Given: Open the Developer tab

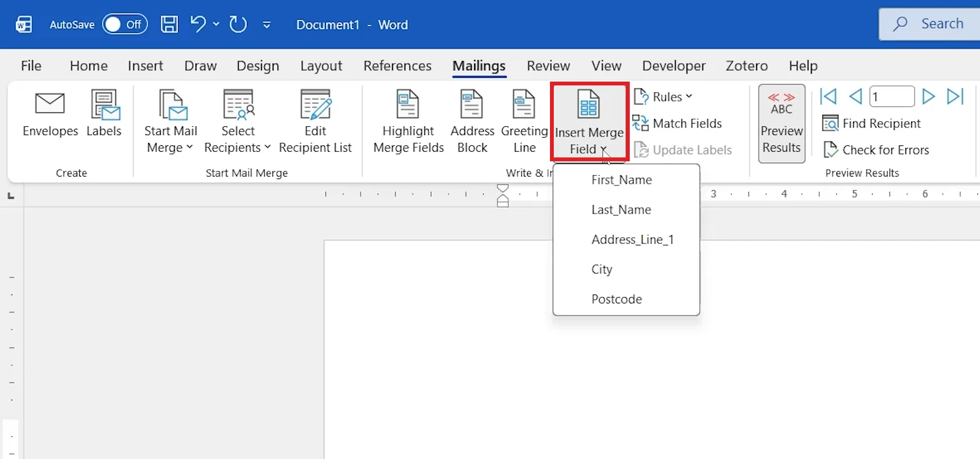Looking at the screenshot, I should 674,66.
